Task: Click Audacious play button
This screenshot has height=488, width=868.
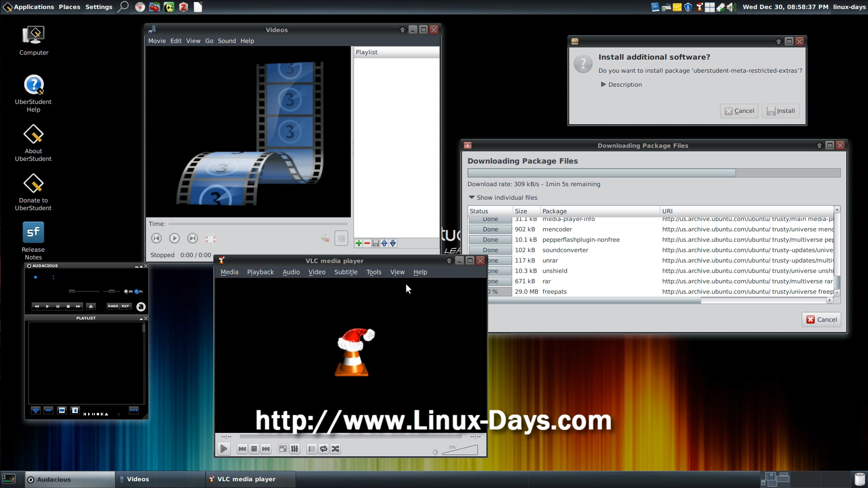Action: (x=47, y=306)
